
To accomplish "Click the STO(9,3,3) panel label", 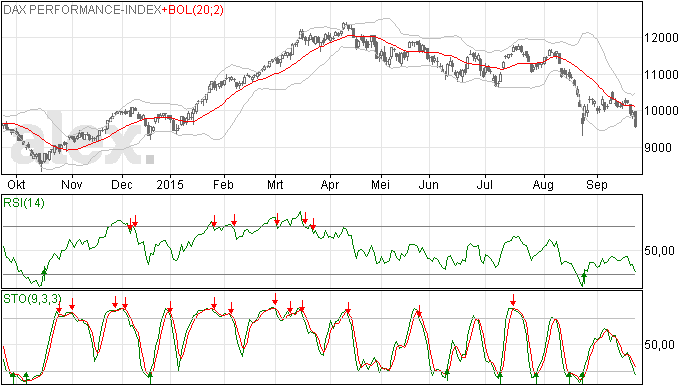I will (x=32, y=299).
